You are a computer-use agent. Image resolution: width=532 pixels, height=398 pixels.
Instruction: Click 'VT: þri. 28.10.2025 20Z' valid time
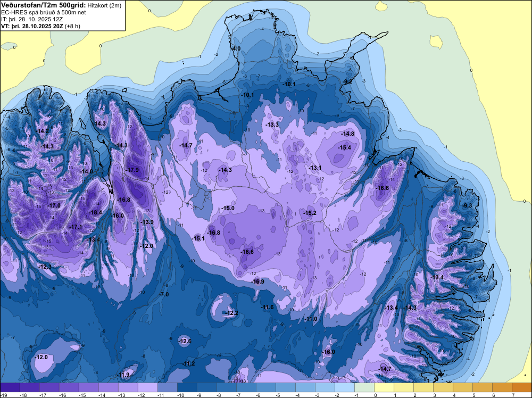32,26
